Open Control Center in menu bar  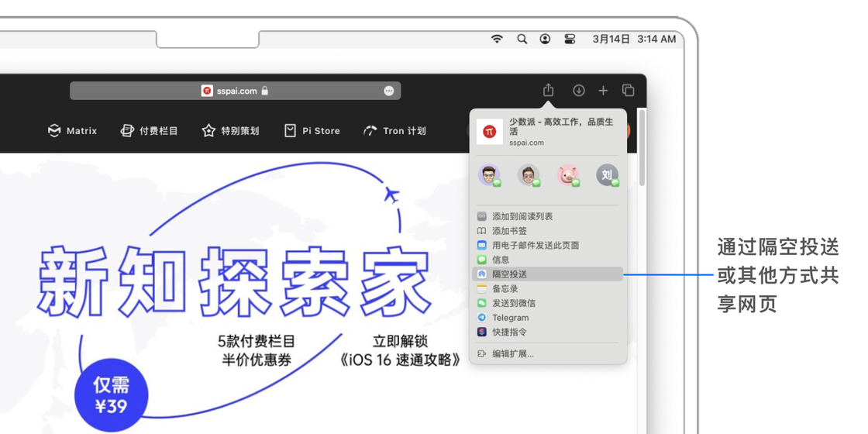(570, 39)
